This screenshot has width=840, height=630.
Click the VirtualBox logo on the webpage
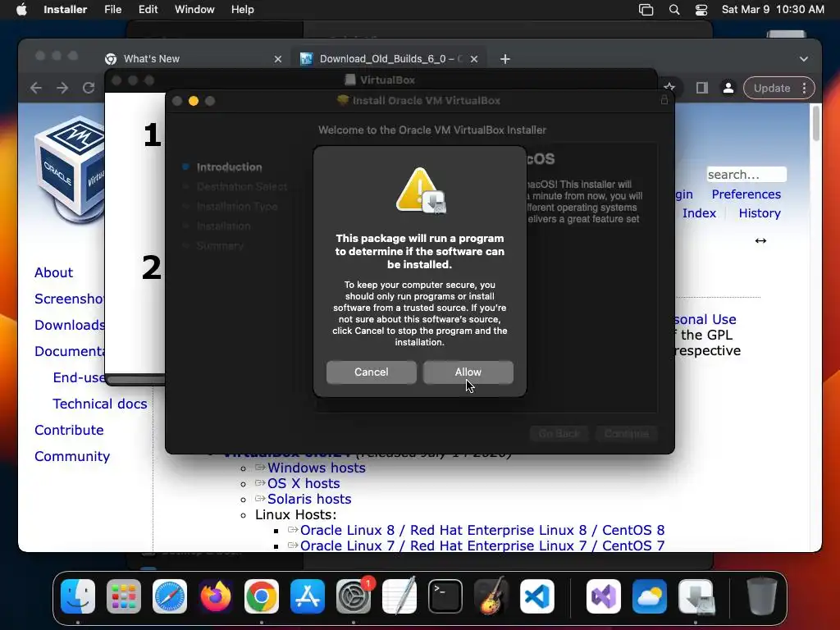(69, 169)
